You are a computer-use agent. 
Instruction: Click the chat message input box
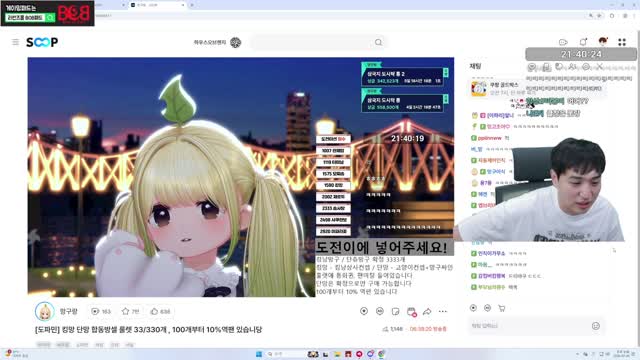pos(530,326)
